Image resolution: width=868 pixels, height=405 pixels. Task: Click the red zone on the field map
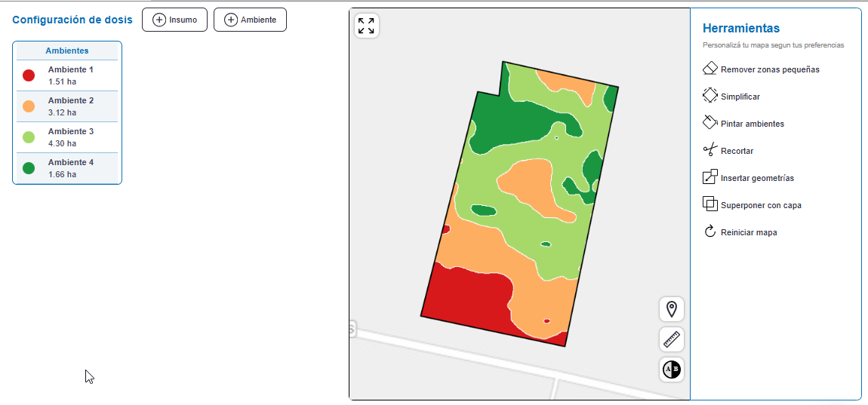[468, 298]
